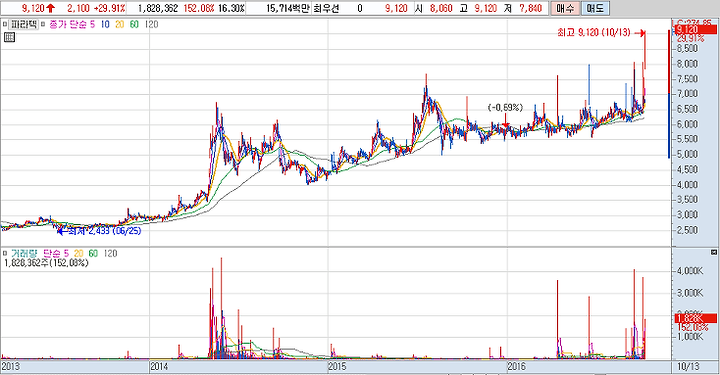
Task: Click the 4,000K volume axis label
Action: coord(690,271)
